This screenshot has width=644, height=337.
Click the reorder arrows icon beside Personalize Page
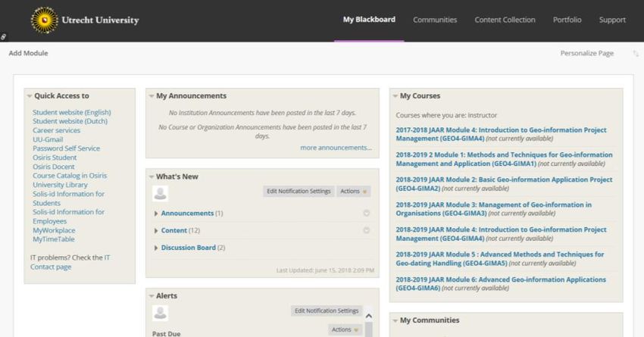click(636, 53)
